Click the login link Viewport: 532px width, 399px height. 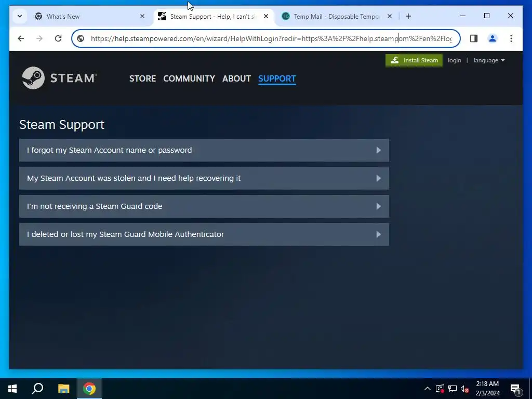(454, 60)
